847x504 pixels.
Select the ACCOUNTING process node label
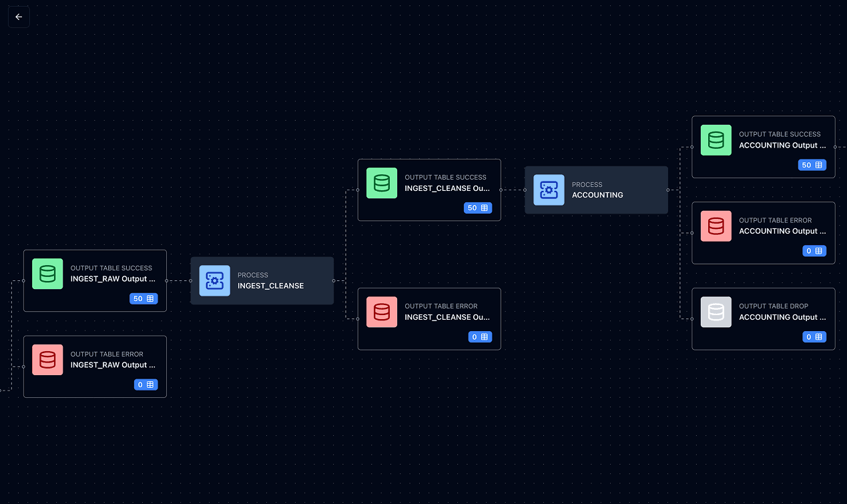tap(597, 195)
